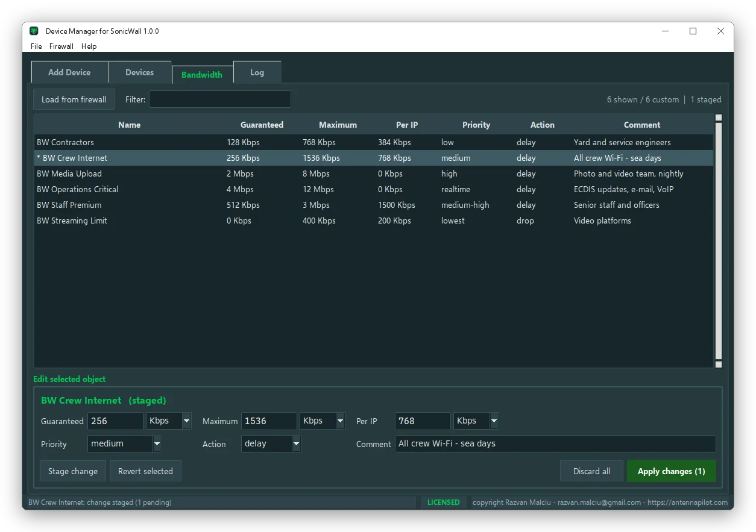Screen dimensions: 756x532
Task: Maximize the Device Manager window
Action: pyautogui.click(x=693, y=31)
